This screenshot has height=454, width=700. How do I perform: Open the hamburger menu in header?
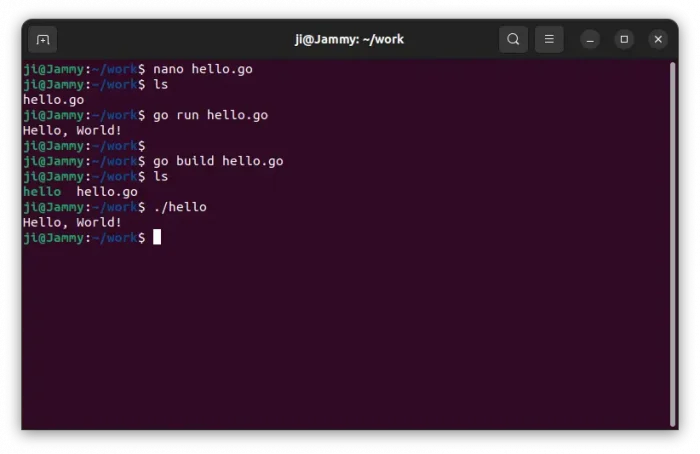549,40
